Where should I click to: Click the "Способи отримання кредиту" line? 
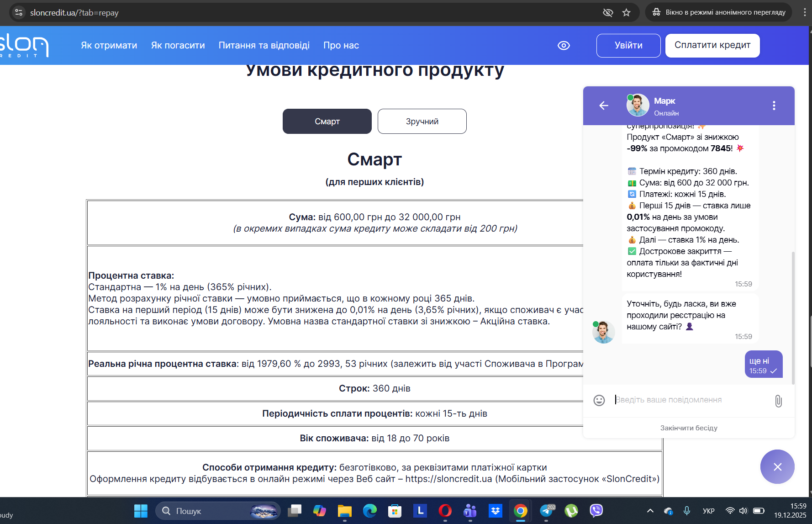(x=374, y=467)
